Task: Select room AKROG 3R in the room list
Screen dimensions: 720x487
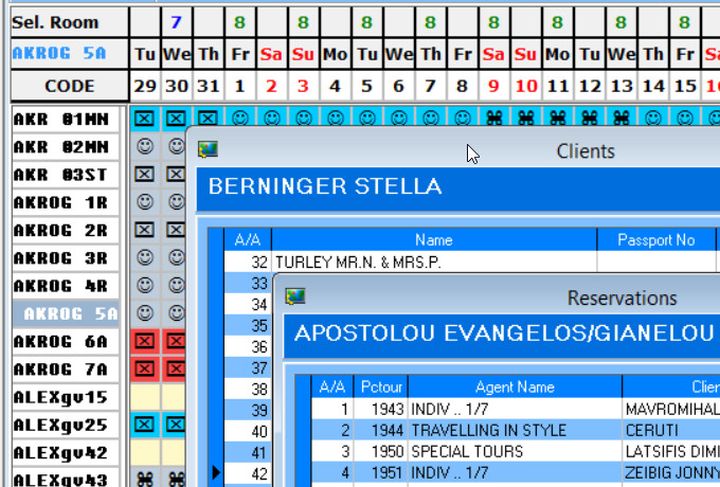Action: [65, 258]
